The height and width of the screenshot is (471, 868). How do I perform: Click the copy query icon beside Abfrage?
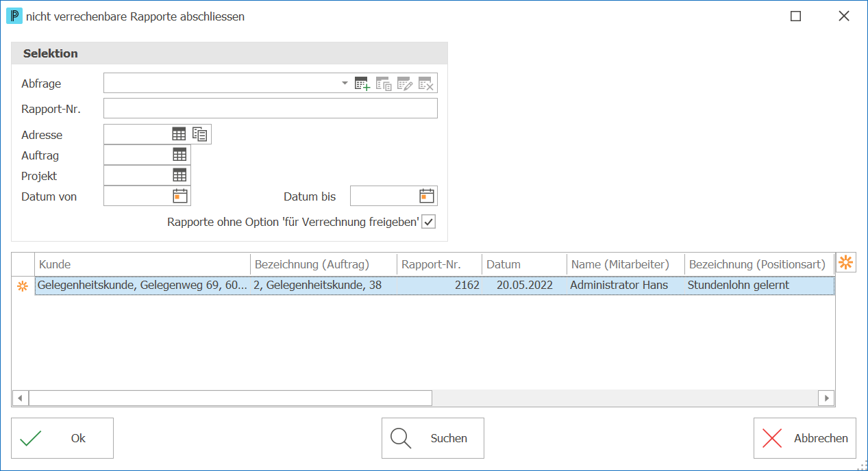[x=384, y=84]
